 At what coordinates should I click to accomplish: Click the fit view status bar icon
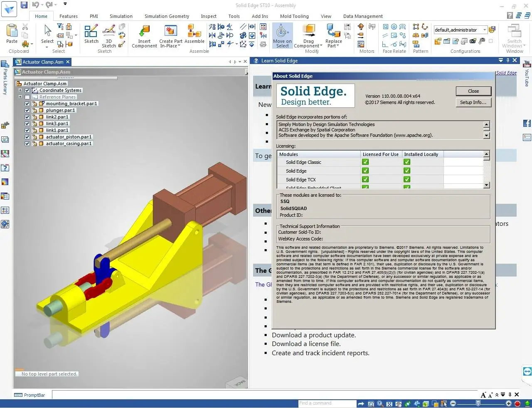tap(389, 404)
